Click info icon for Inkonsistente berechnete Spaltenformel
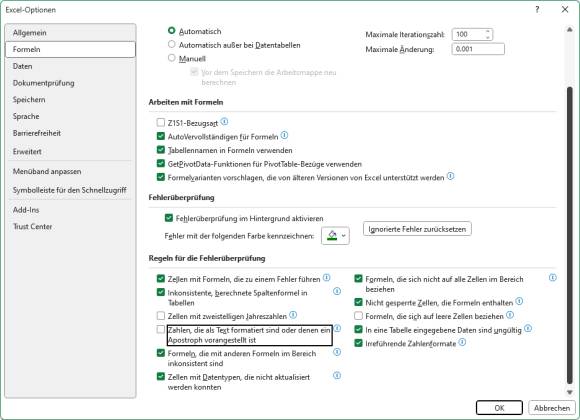 click(337, 291)
